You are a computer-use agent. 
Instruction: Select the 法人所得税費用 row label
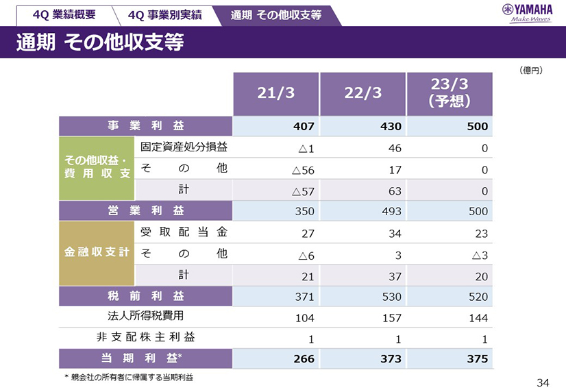[145, 316]
